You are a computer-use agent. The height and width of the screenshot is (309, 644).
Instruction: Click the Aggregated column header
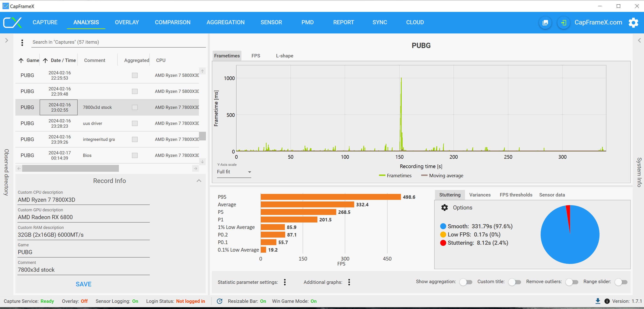click(136, 60)
